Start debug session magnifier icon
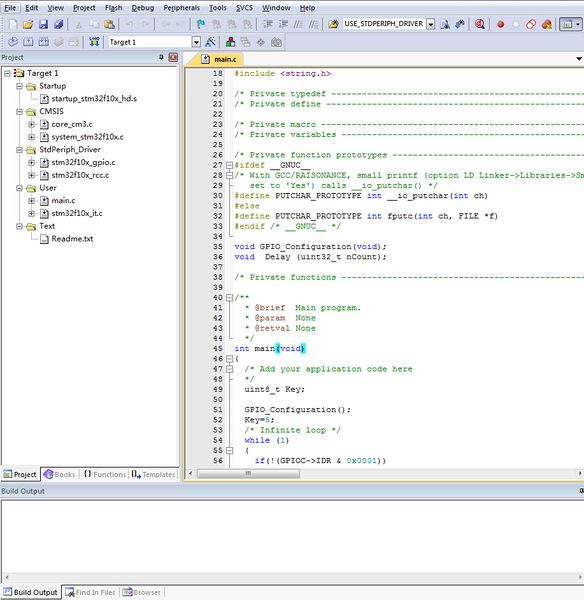 point(480,24)
